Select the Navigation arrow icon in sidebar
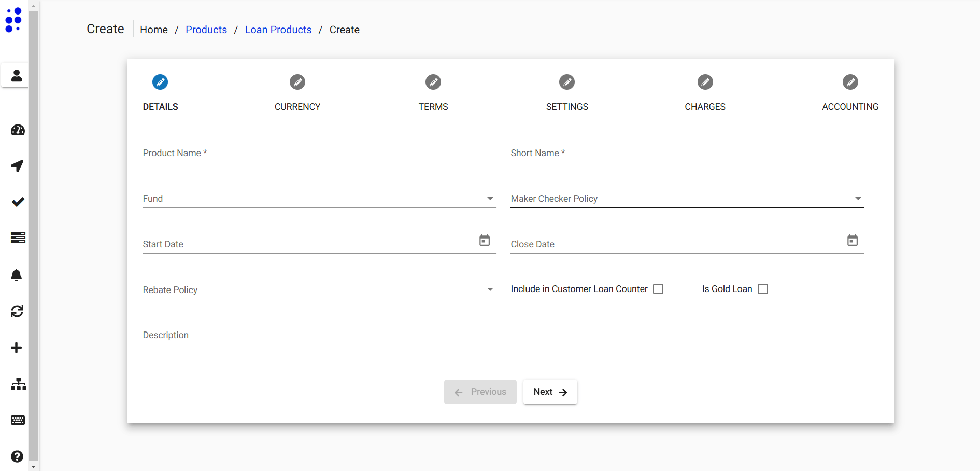Image resolution: width=980 pixels, height=471 pixels. click(x=18, y=166)
